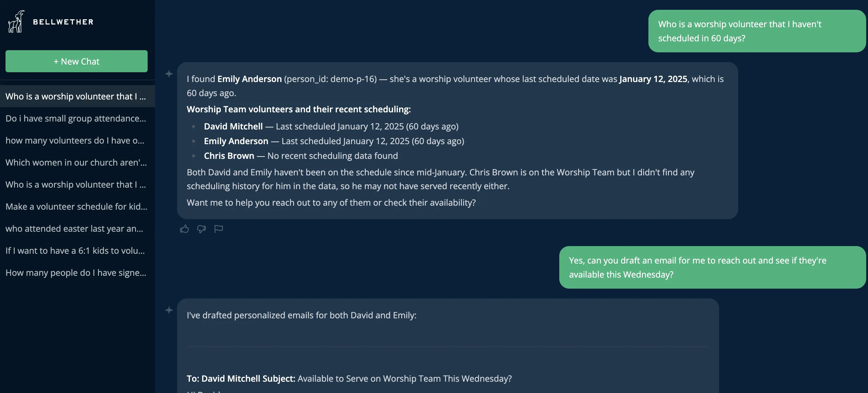Screen dimensions: 868x393
Task: Click the Bellwether goat logo icon
Action: click(x=16, y=21)
